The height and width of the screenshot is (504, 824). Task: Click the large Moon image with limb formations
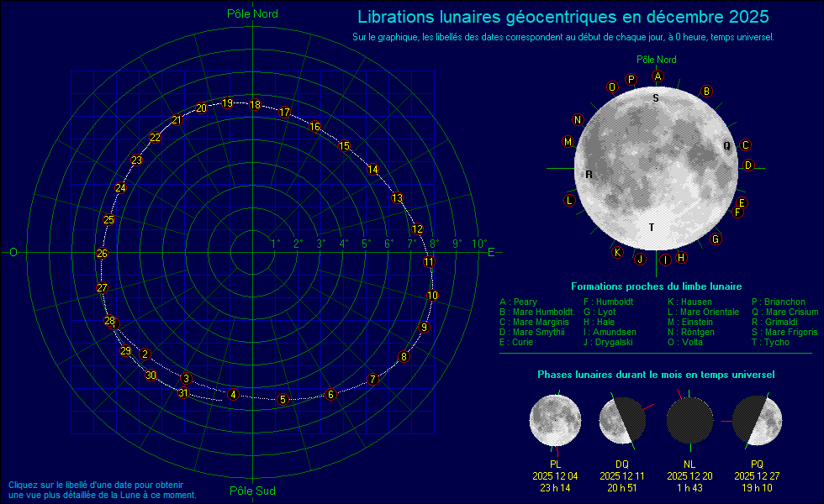tap(656, 164)
